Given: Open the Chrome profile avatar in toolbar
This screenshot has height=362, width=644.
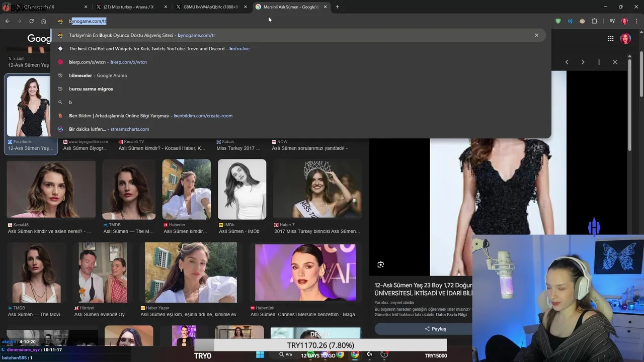Looking at the screenshot, I should (624, 21).
